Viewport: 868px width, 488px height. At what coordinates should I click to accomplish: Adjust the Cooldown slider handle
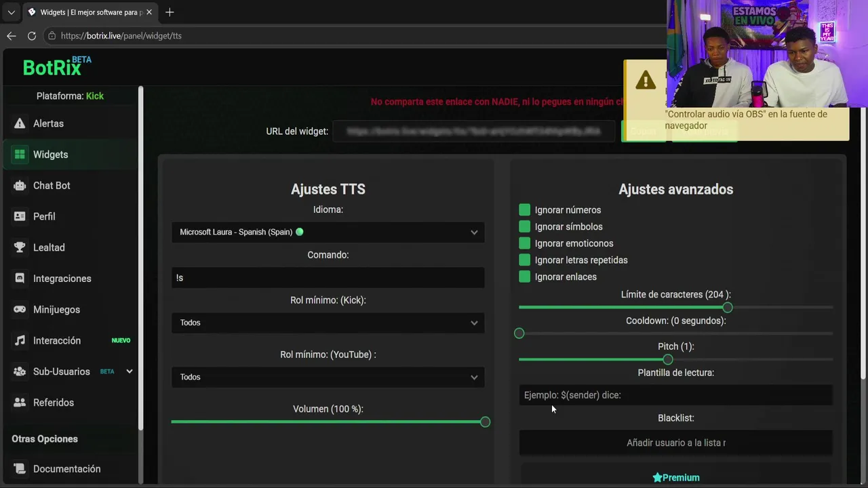519,333
